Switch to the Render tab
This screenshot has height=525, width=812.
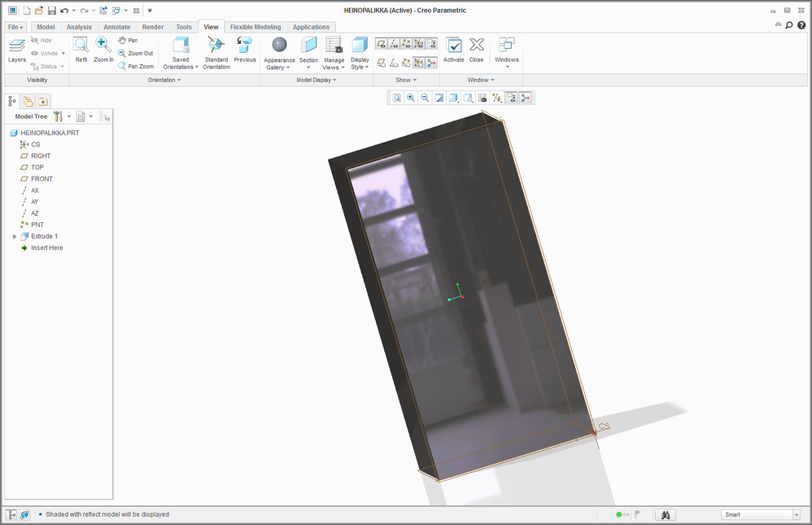tap(153, 27)
